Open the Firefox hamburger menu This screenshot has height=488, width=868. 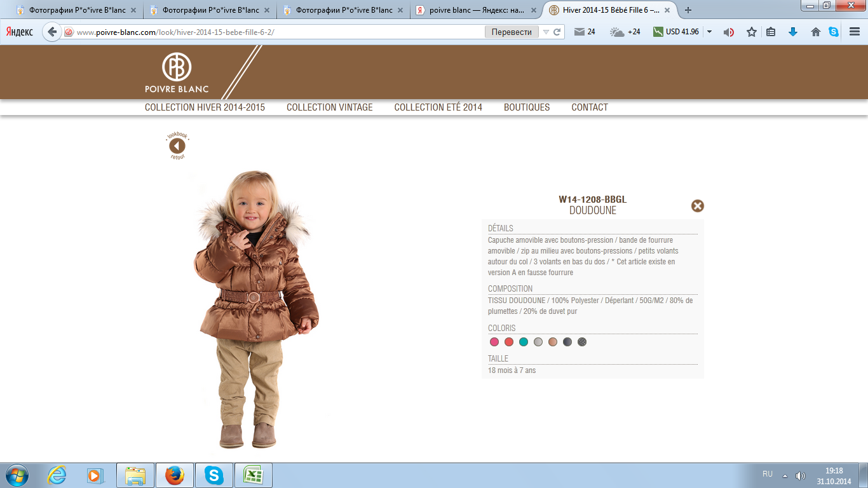(855, 32)
